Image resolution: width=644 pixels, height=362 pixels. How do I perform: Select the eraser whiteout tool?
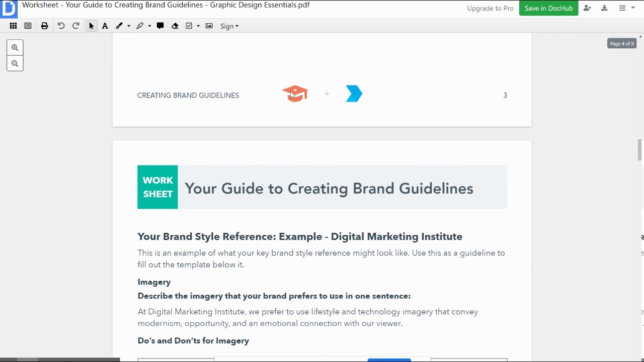[175, 26]
